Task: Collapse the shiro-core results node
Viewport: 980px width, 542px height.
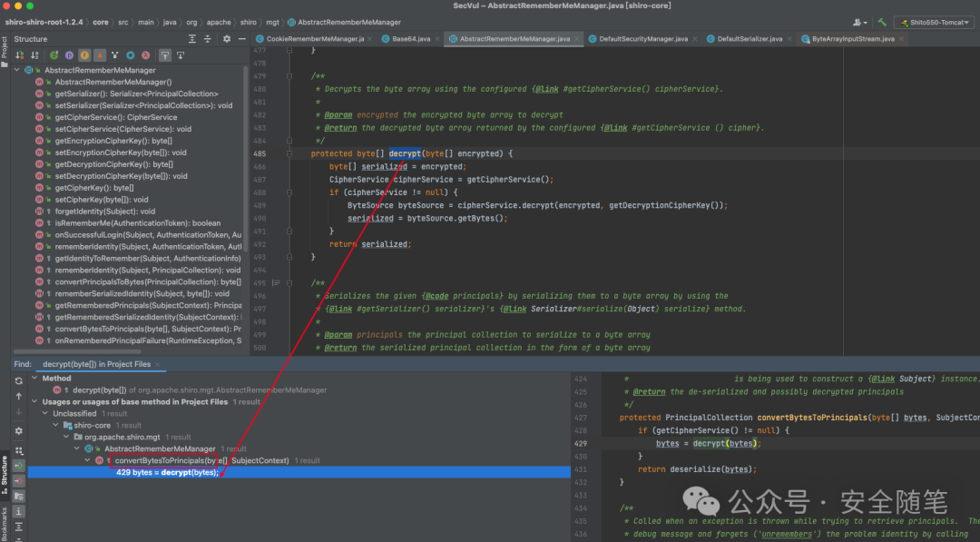Action: pyautogui.click(x=55, y=425)
